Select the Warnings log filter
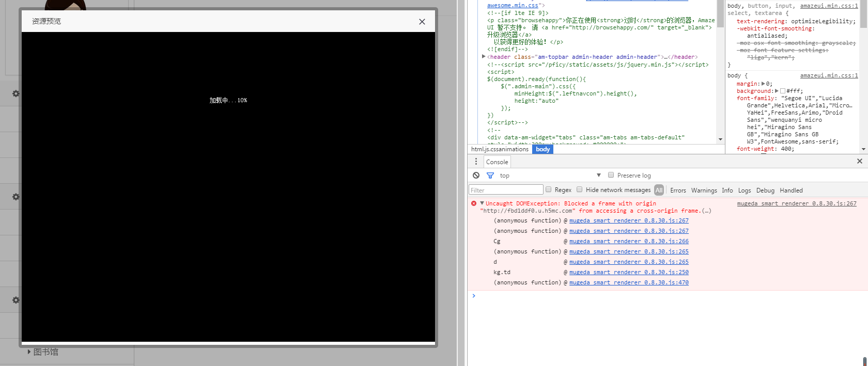868x366 pixels. pos(704,190)
